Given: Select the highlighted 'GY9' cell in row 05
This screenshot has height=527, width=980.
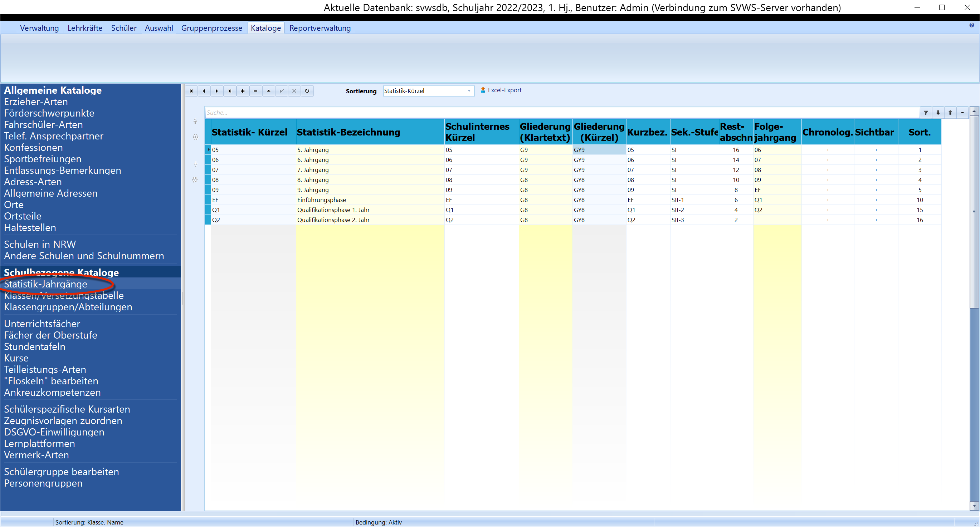Looking at the screenshot, I should [599, 150].
